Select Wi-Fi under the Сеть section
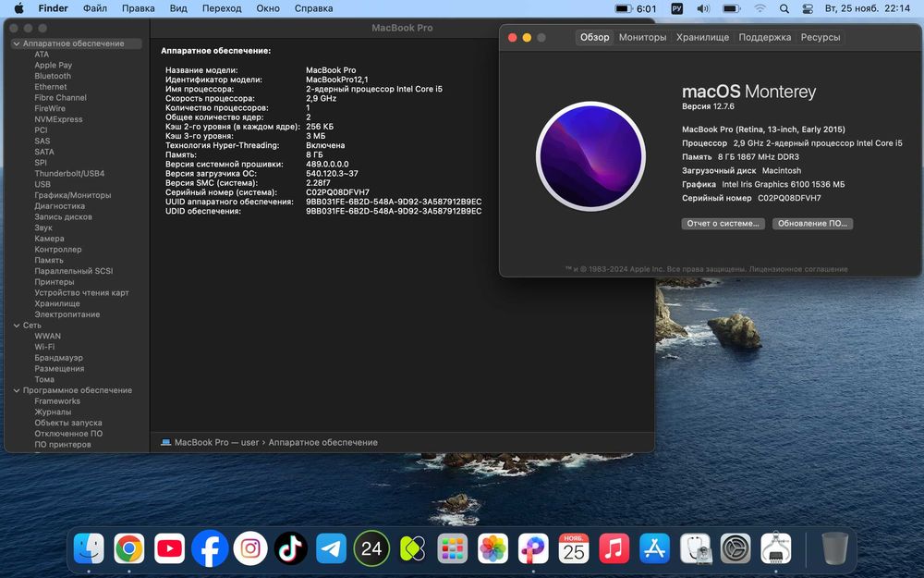Image resolution: width=924 pixels, height=578 pixels. tap(44, 347)
